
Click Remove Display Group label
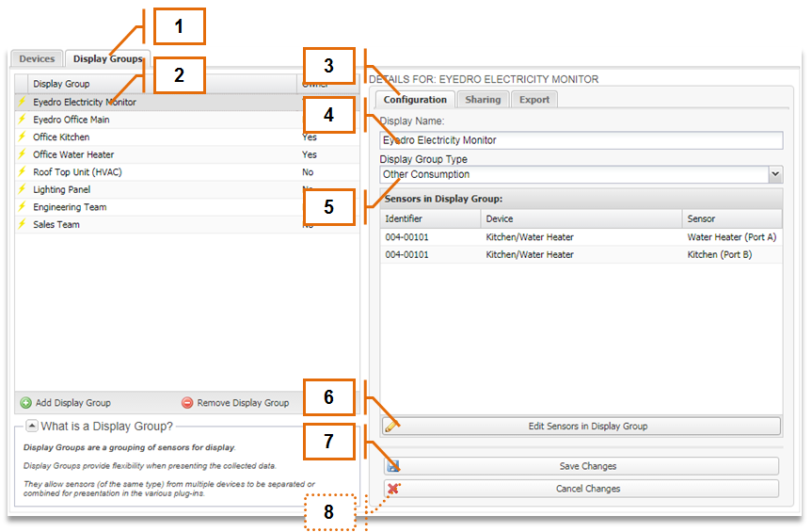click(243, 402)
